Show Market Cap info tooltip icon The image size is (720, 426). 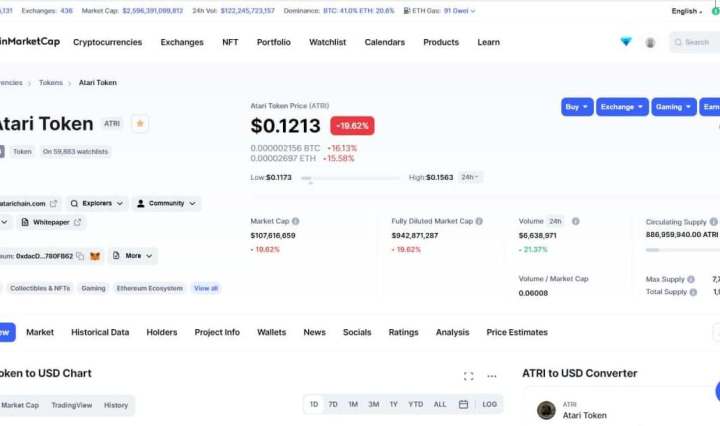(x=295, y=221)
